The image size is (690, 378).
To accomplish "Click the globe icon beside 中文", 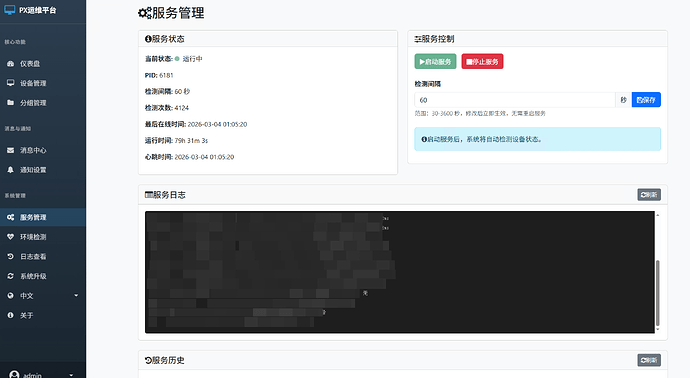I will tap(11, 296).
